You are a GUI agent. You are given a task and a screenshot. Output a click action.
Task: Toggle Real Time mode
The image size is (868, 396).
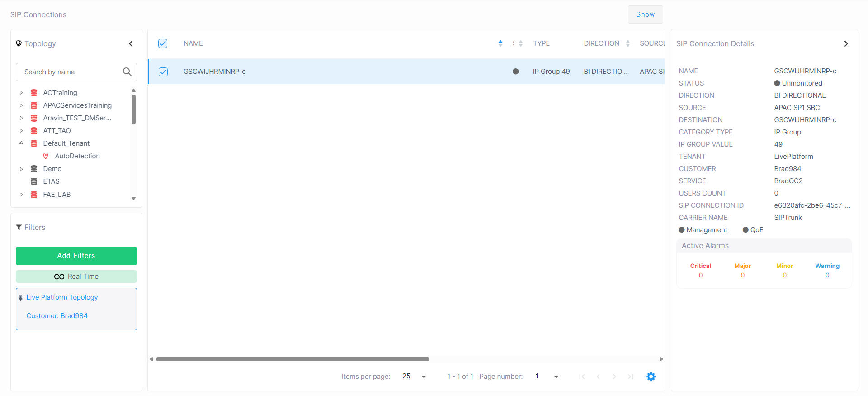(x=76, y=277)
